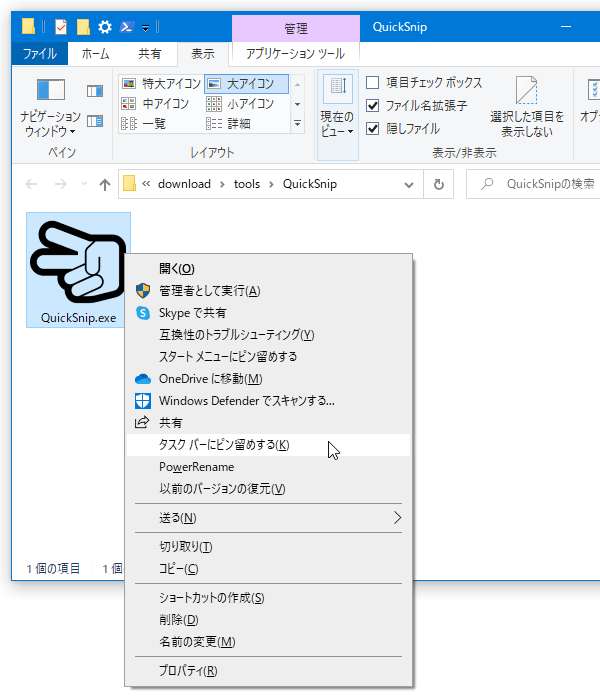The height and width of the screenshot is (698, 600).
Task: Expand the arrow between tools and QuickSnip
Action: click(271, 184)
